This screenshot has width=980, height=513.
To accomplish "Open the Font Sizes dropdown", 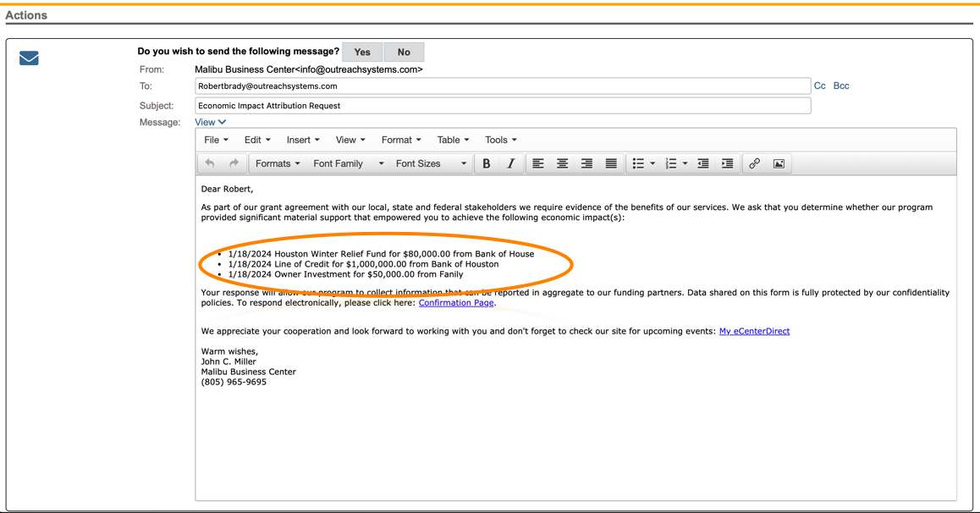I will 431,163.
